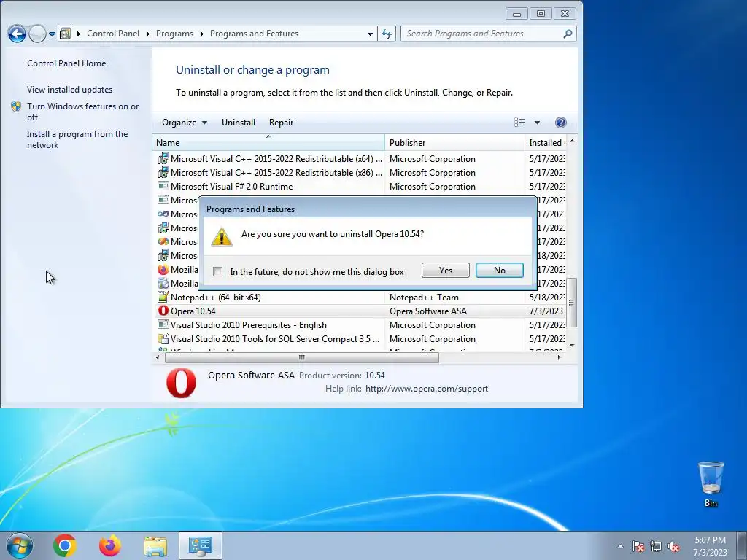Select the Opera 10.54 entry

pyautogui.click(x=360, y=311)
